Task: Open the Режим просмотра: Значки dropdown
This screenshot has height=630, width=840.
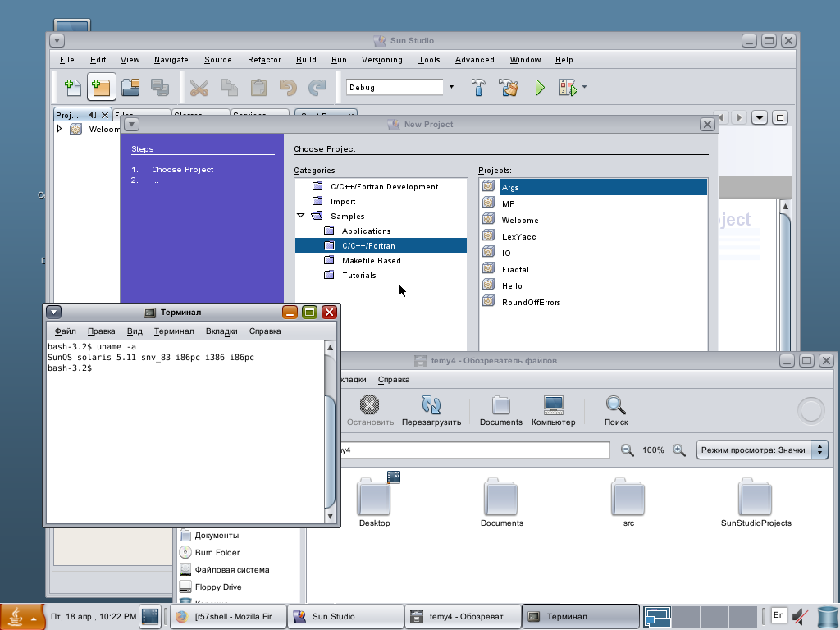Action: tap(762, 450)
